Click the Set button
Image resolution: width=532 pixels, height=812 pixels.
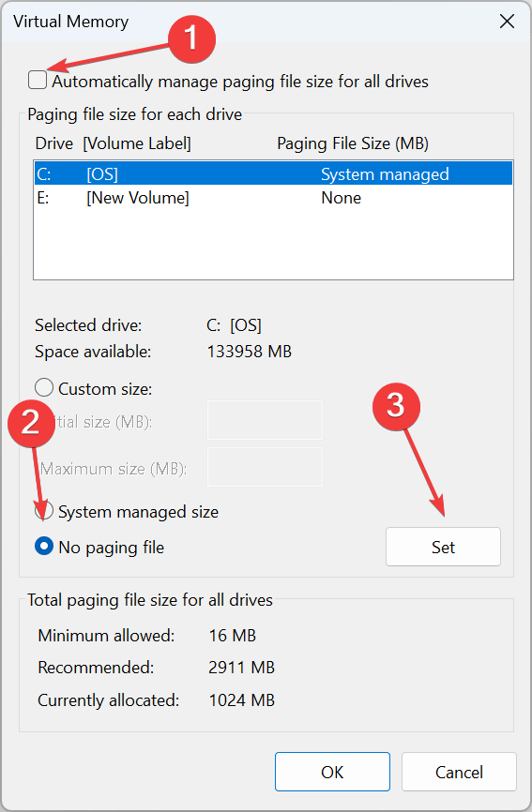[x=443, y=547]
